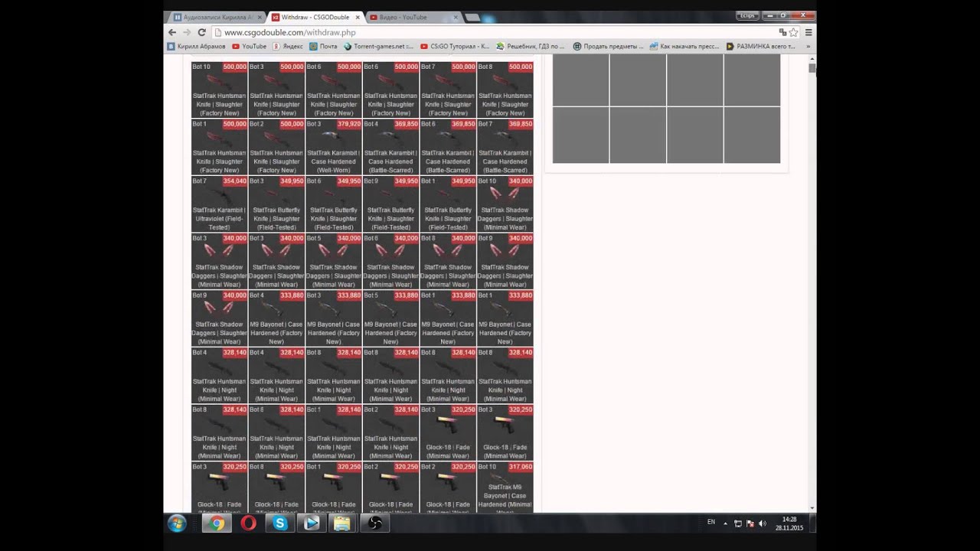Image resolution: width=980 pixels, height=551 pixels.
Task: Open the Почта bookmark
Action: [x=323, y=46]
